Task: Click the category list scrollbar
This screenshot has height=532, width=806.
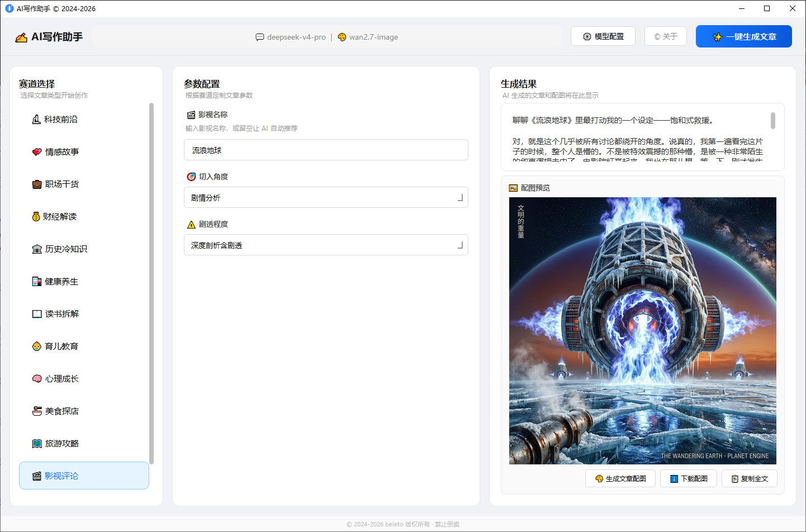Action: pyautogui.click(x=151, y=283)
